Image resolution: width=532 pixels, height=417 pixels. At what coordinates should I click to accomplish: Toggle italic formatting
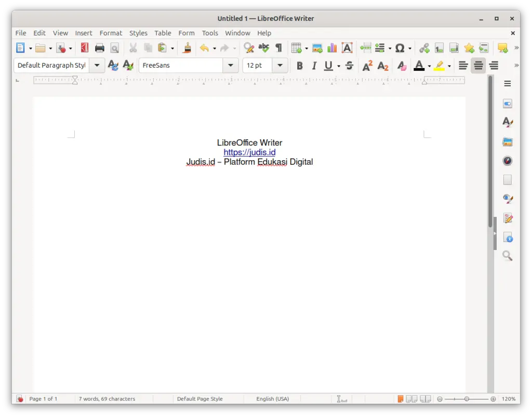tap(314, 66)
